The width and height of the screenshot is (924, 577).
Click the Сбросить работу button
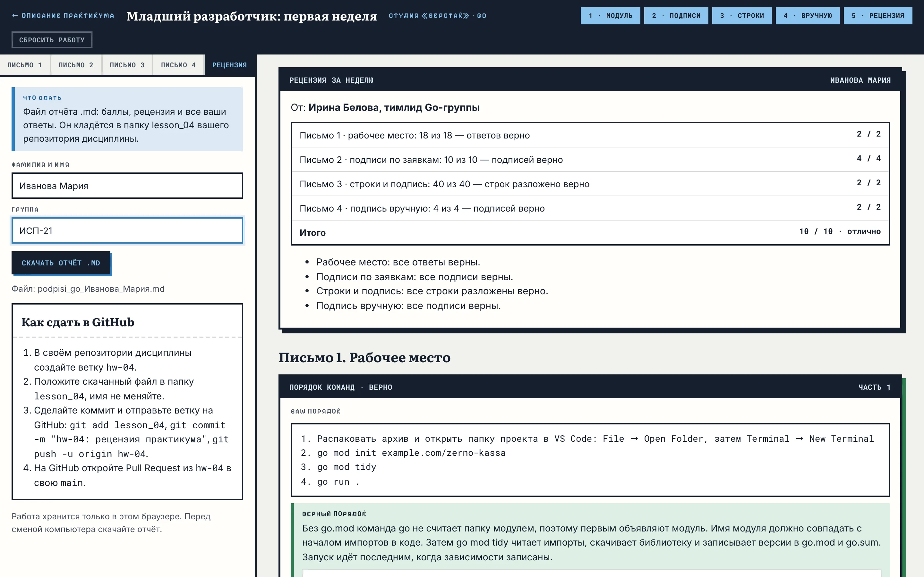point(52,40)
